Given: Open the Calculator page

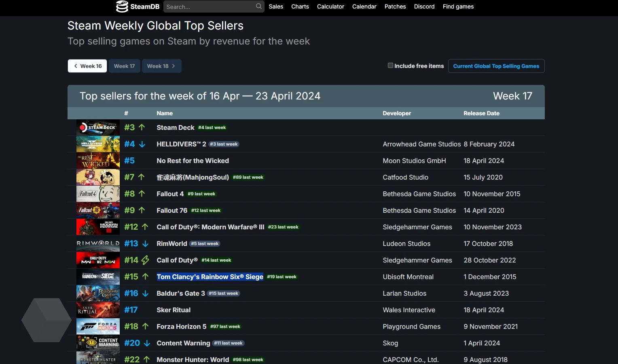Looking at the screenshot, I should [330, 6].
